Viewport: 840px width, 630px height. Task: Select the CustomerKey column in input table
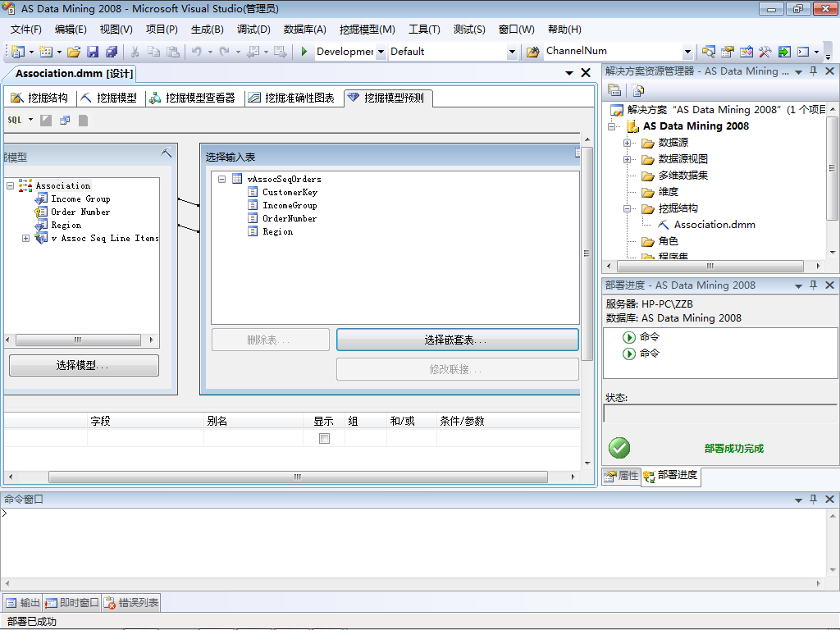[290, 192]
